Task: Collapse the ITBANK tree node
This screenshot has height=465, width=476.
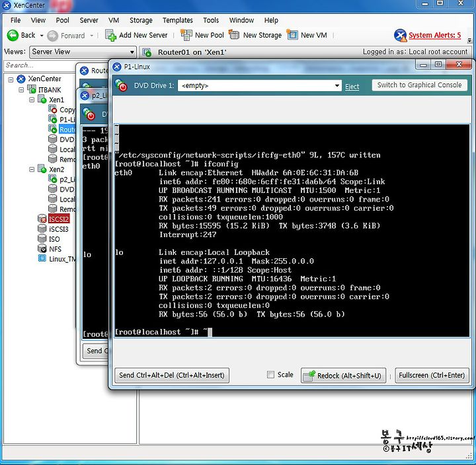Action: coord(21,90)
